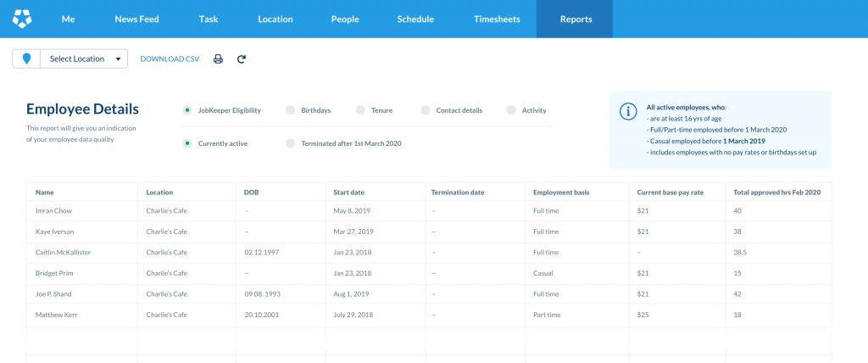The width and height of the screenshot is (868, 363).
Task: Select the Currently active filter
Action: (x=187, y=143)
